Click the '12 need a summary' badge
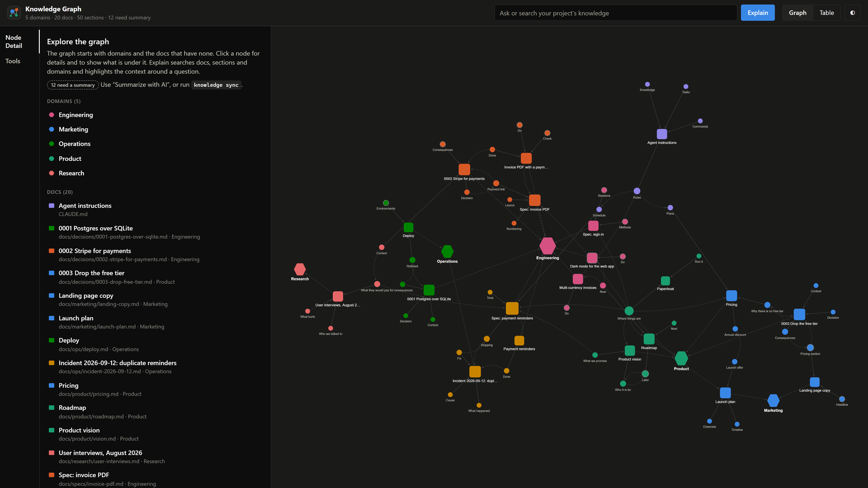This screenshot has width=868, height=488. pos(73,85)
